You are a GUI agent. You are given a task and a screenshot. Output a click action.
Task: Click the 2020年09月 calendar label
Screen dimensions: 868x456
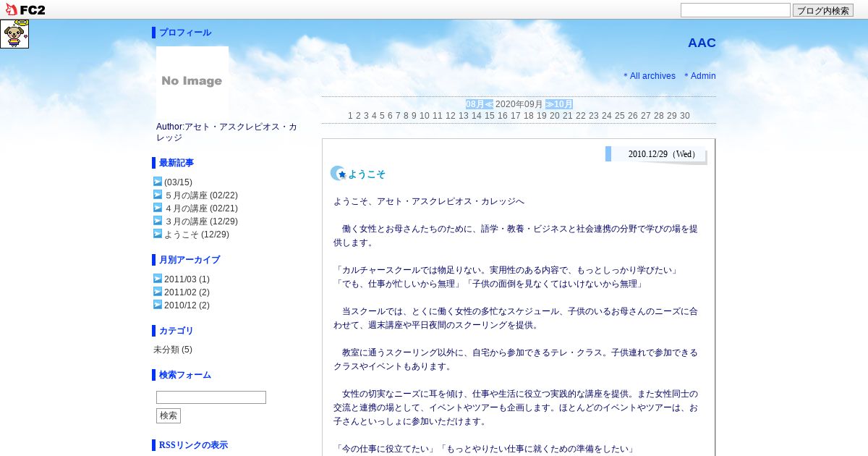point(519,104)
